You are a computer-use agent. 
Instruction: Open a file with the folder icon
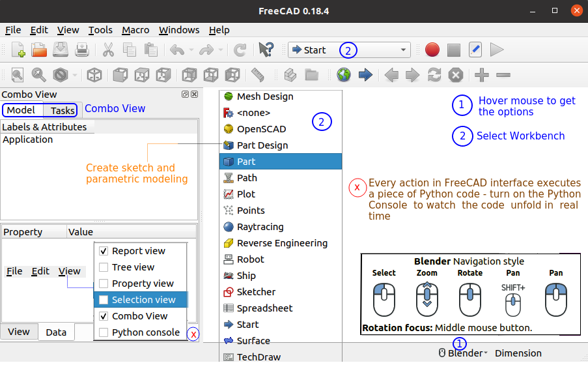[38, 50]
